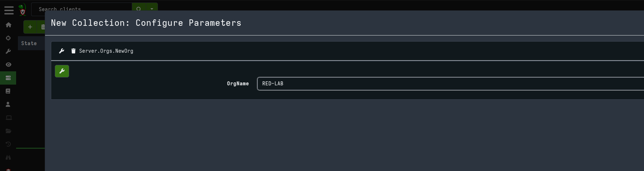Open View Artifacts wrench sidebar icon
Viewport: 644px width, 171px height.
pyautogui.click(x=8, y=51)
